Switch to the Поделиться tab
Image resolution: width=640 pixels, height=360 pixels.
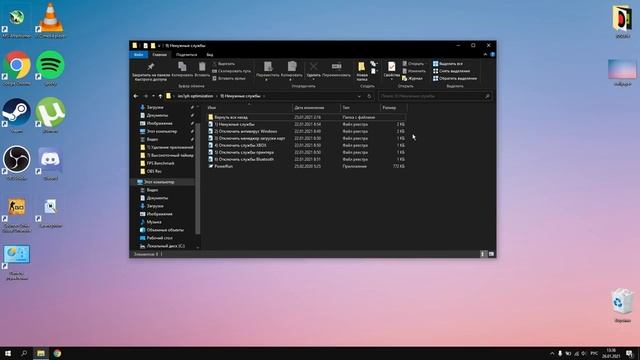[x=187, y=54]
